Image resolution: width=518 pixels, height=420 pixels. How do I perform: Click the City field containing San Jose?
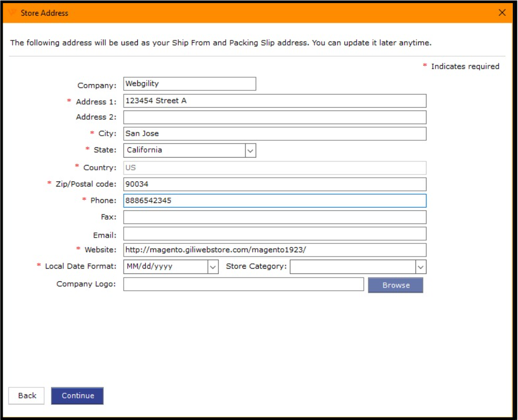275,134
